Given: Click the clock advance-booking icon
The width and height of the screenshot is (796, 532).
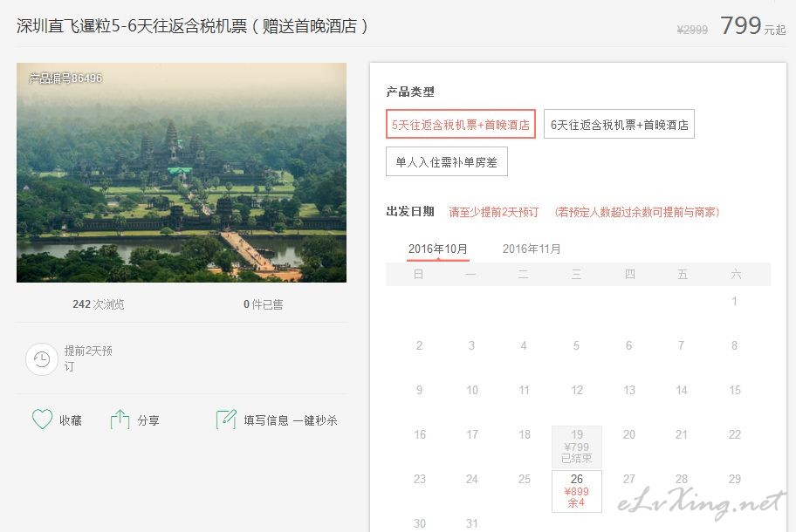Looking at the screenshot, I should [x=42, y=359].
